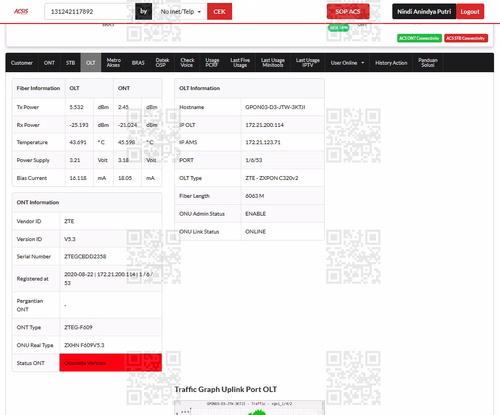Open the uplink traffic graph image
The image size is (500, 415).
click(249, 408)
